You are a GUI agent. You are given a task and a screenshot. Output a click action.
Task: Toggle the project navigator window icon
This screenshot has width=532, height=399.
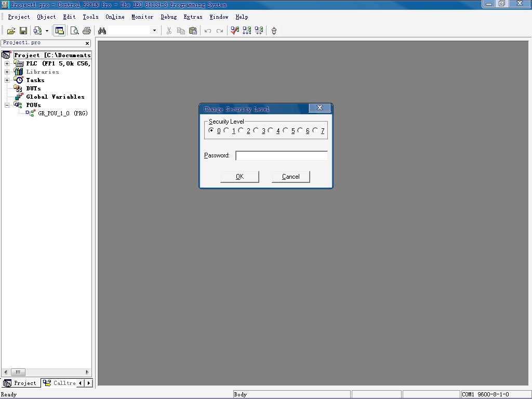(x=60, y=31)
